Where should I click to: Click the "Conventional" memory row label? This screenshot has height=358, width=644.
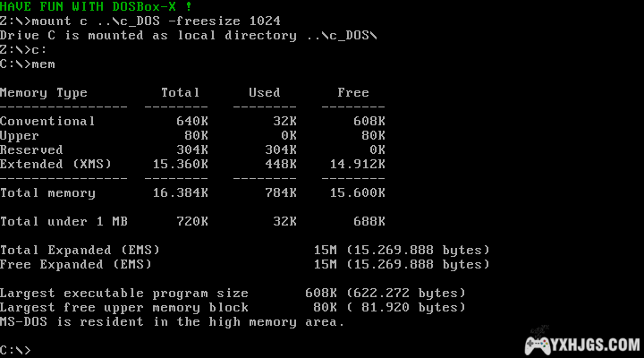tap(47, 121)
